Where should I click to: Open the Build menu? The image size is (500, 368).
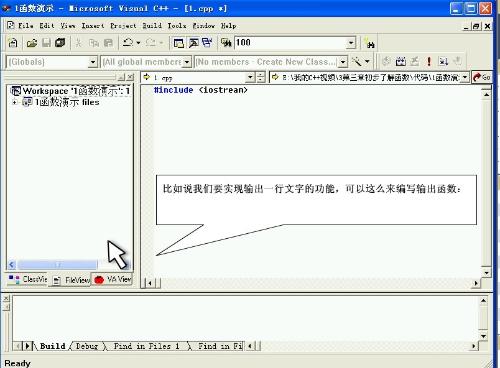tap(152, 26)
